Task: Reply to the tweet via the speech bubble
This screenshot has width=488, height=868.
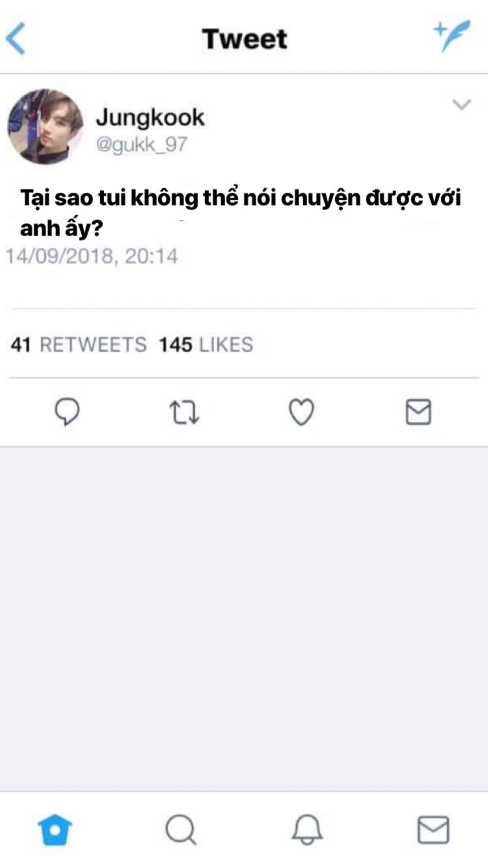Action: (x=66, y=412)
